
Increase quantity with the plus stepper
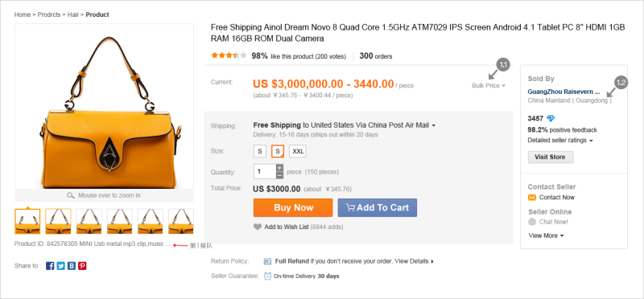pos(279,168)
